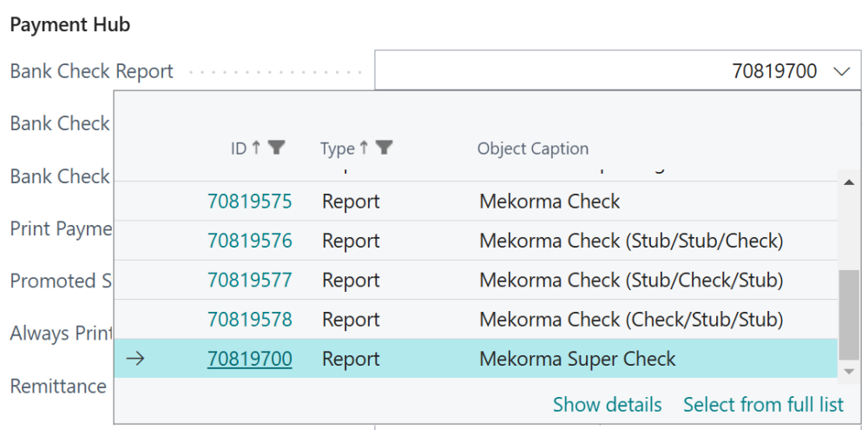This screenshot has height=430, width=868.
Task: Click Show details link
Action: click(608, 405)
